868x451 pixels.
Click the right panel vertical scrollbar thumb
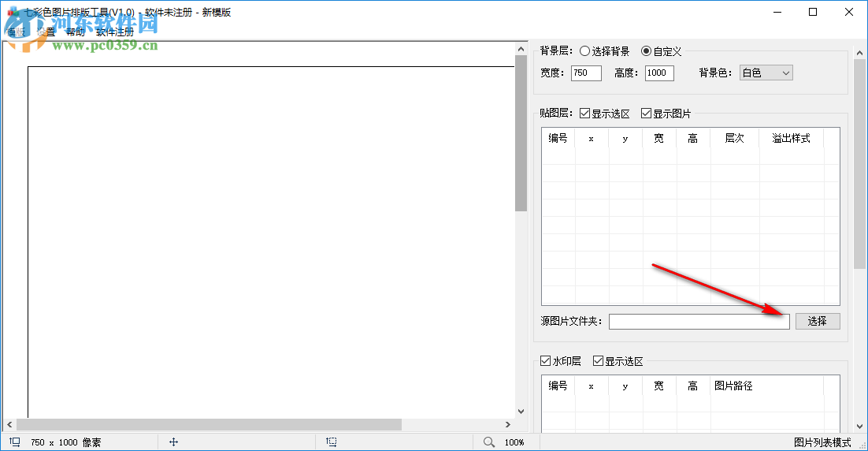[859, 163]
